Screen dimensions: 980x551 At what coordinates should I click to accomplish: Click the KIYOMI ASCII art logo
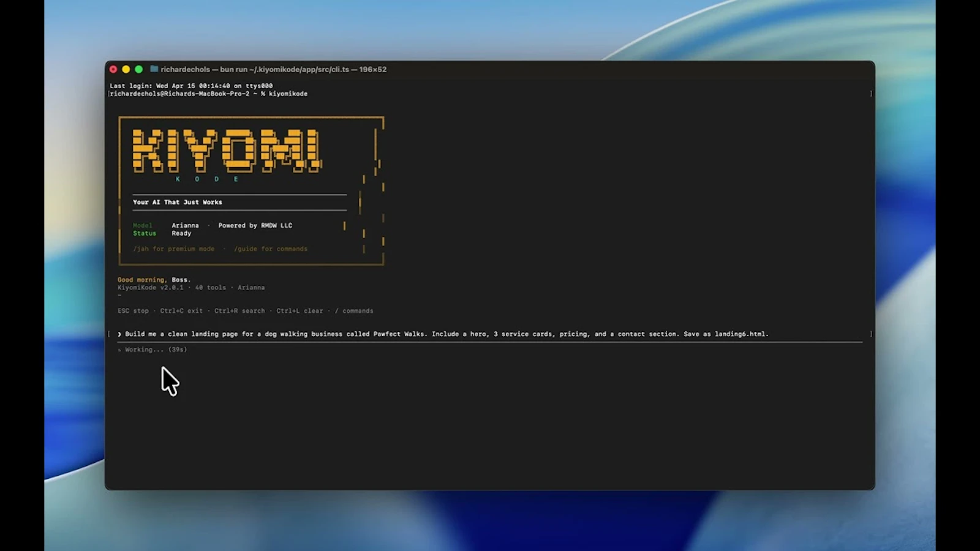pos(227,150)
